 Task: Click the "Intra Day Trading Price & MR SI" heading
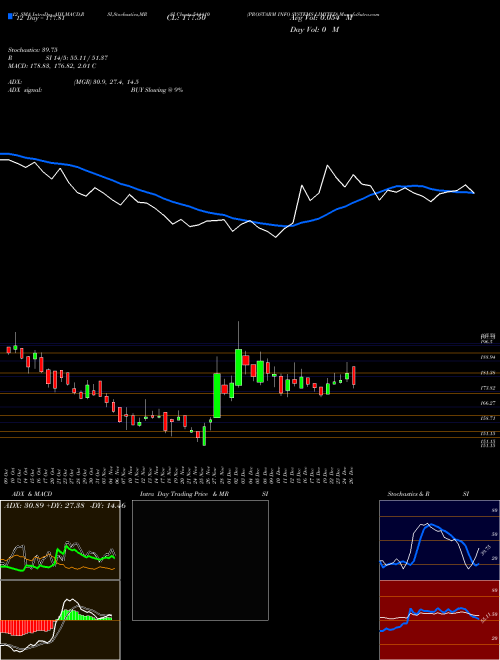tap(204, 494)
